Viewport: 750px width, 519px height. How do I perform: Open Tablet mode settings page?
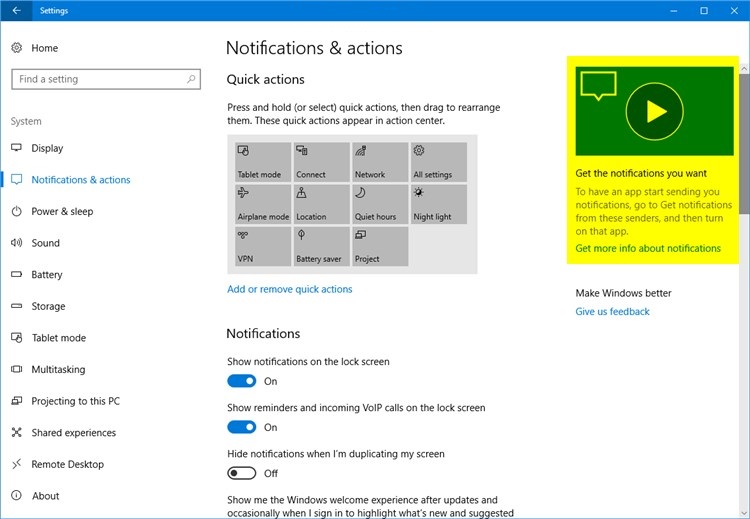(59, 337)
